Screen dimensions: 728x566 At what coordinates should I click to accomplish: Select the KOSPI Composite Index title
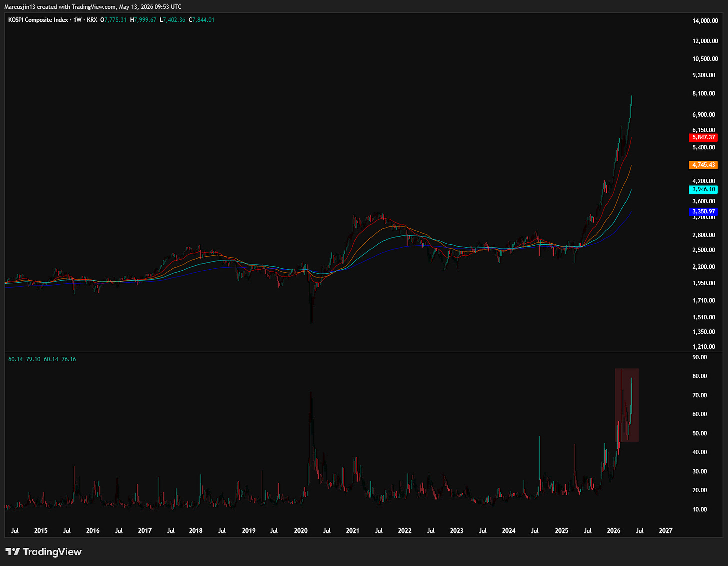(38, 20)
